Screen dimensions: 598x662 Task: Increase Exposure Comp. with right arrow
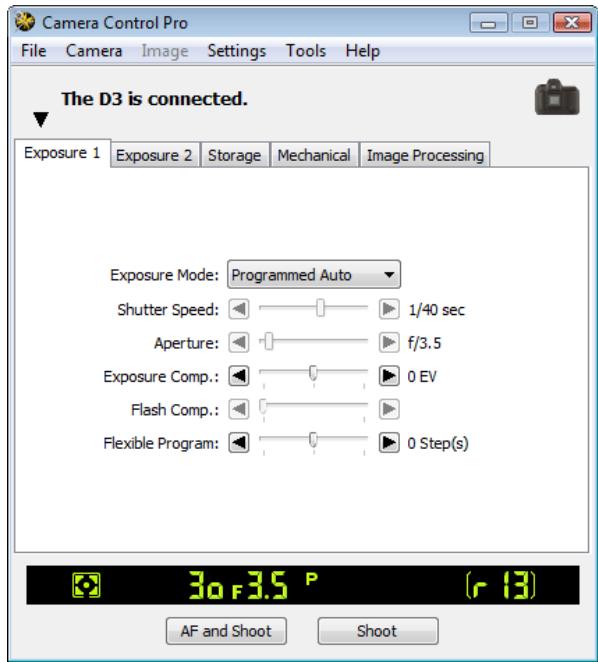pyautogui.click(x=389, y=376)
